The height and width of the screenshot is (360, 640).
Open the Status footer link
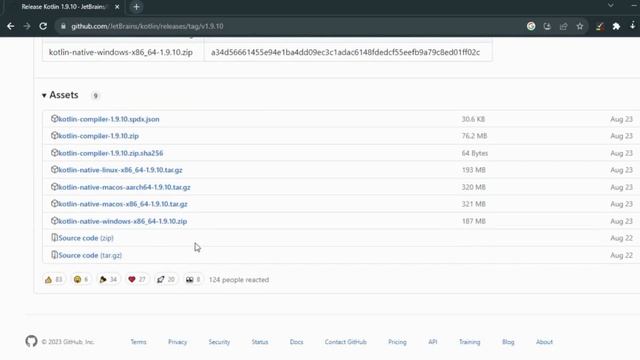(x=260, y=342)
